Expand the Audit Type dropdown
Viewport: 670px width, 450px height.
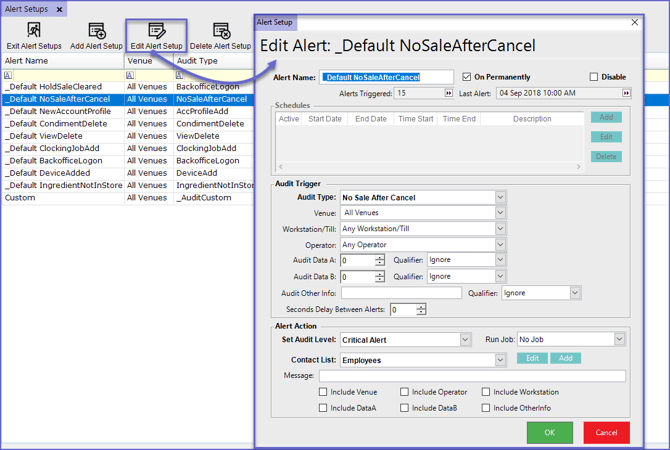(x=500, y=197)
